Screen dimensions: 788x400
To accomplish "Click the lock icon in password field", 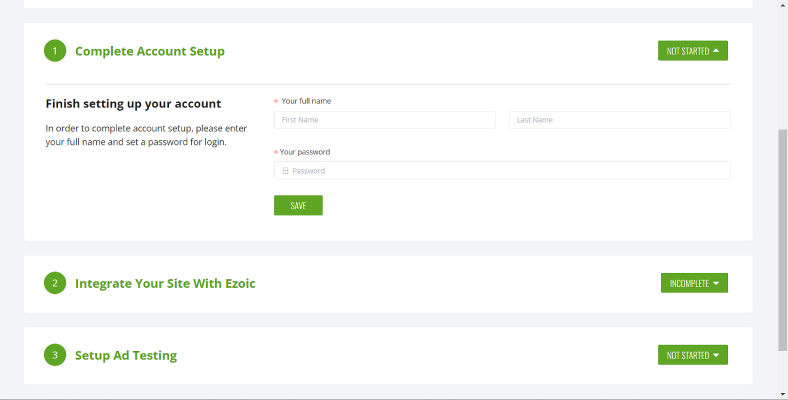I will point(285,171).
